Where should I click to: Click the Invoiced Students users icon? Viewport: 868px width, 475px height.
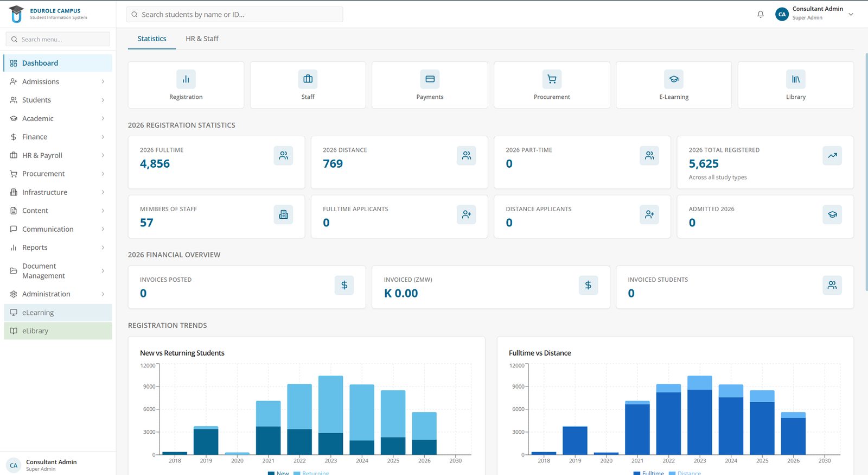pos(832,286)
